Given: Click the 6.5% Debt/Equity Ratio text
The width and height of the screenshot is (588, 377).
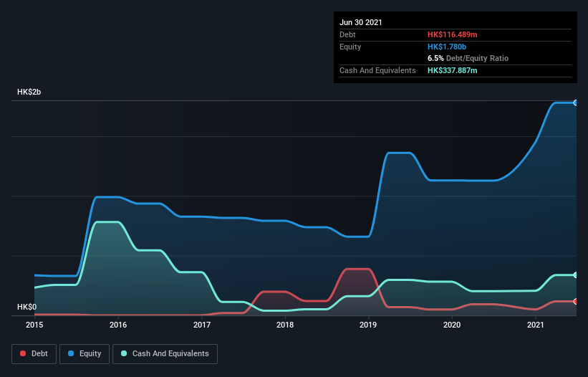Looking at the screenshot, I should coord(468,59).
